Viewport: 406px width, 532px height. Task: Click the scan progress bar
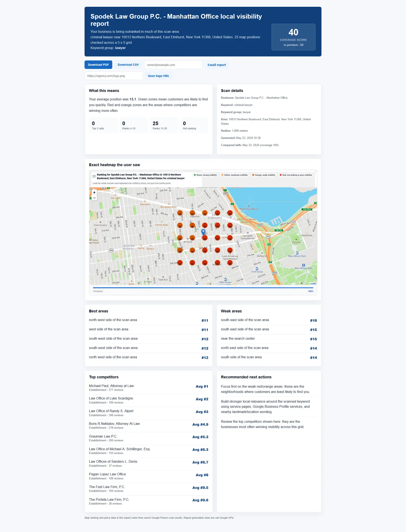point(203,288)
